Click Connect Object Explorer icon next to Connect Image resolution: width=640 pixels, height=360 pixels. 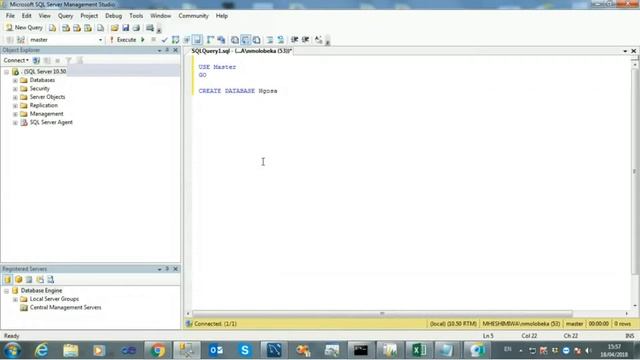click(x=36, y=60)
